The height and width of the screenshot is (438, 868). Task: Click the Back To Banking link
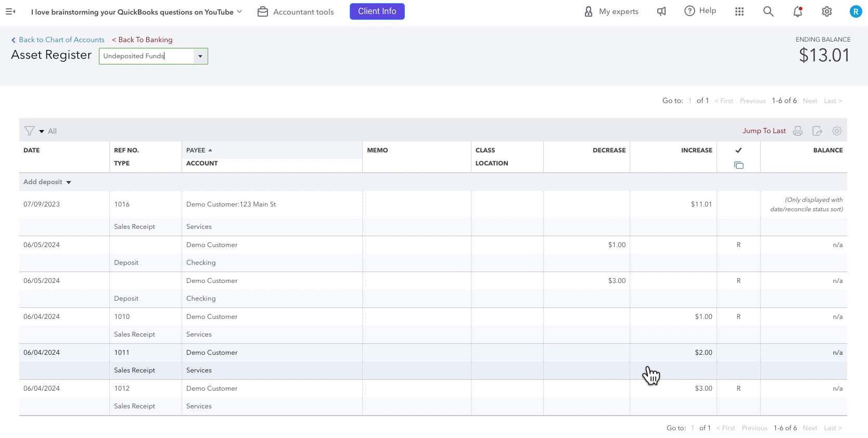[142, 40]
